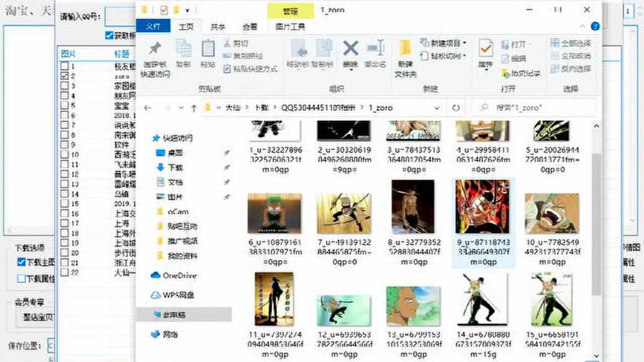The width and height of the screenshot is (644, 362).
Task: Switch to the 查看 view tab
Action: 250,27
